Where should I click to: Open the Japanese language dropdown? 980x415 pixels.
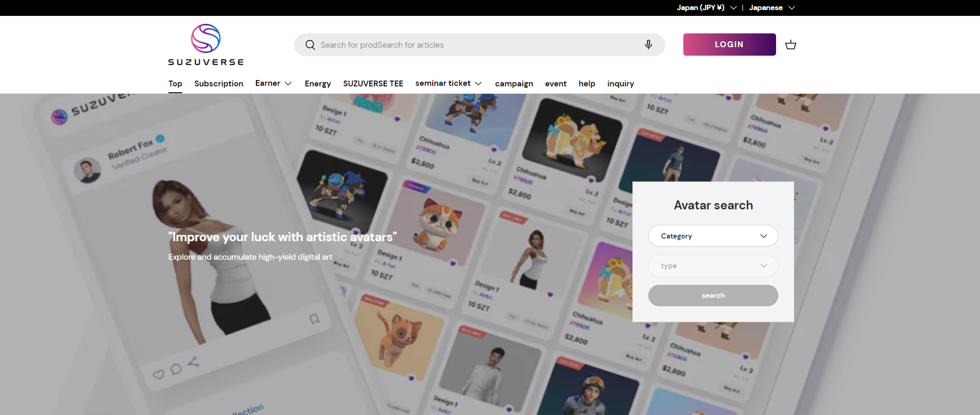772,7
